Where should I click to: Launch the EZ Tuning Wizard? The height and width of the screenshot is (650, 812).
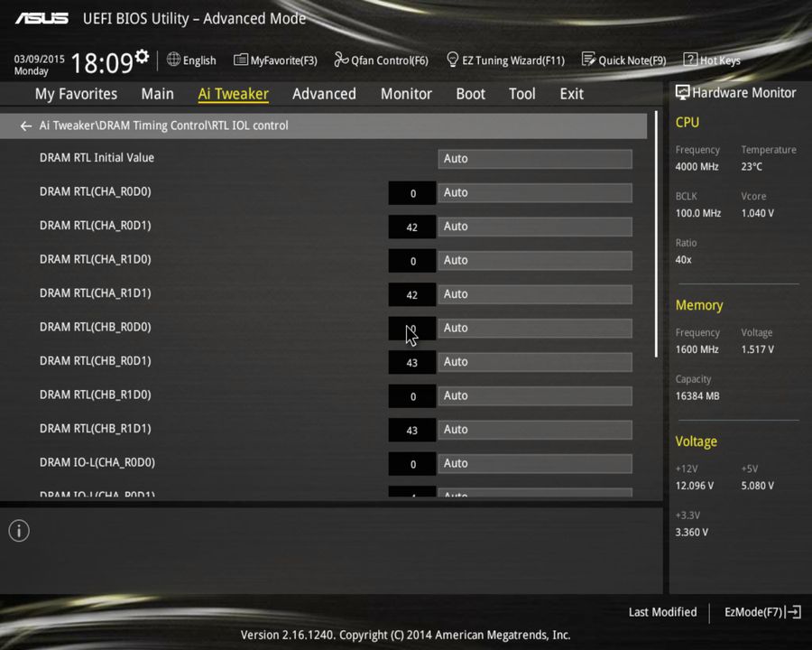(505, 60)
